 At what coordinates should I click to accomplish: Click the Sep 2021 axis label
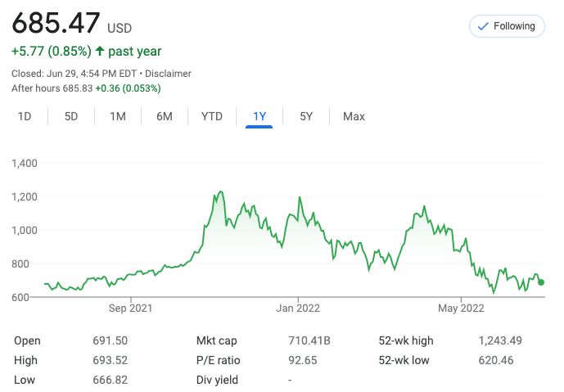[130, 309]
